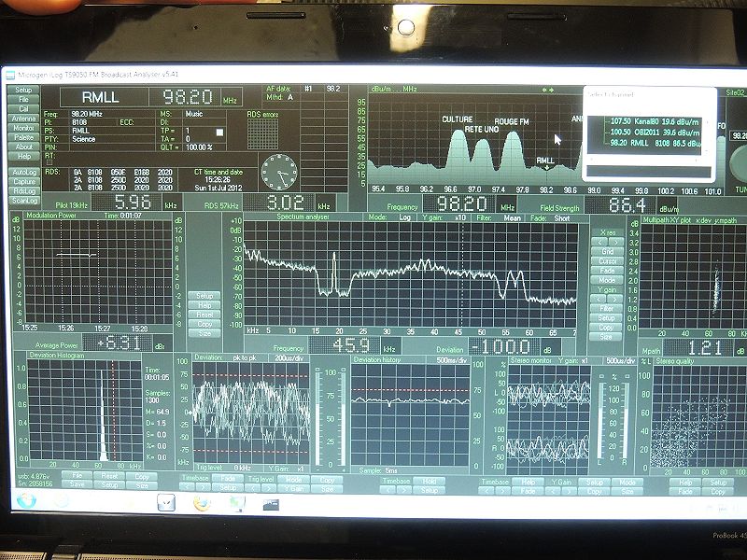This screenshot has height=560, width=747.
Task: Toggle the white TP indicator box
Action: pos(218,130)
